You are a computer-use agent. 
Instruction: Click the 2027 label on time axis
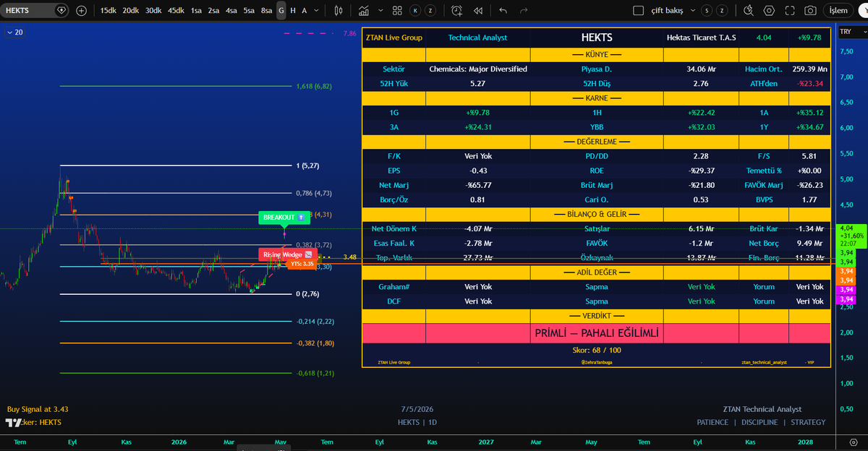(485, 442)
